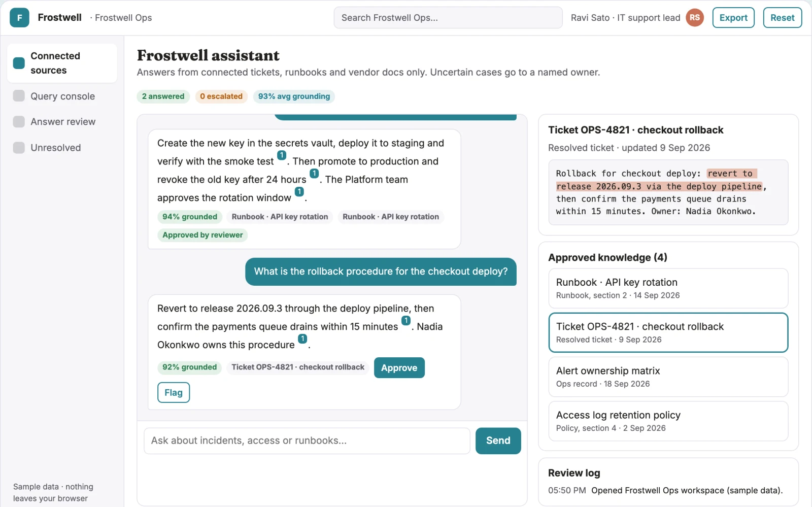Open citation 1 after 'rotation window'
This screenshot has height=507, width=812.
pyautogui.click(x=299, y=192)
